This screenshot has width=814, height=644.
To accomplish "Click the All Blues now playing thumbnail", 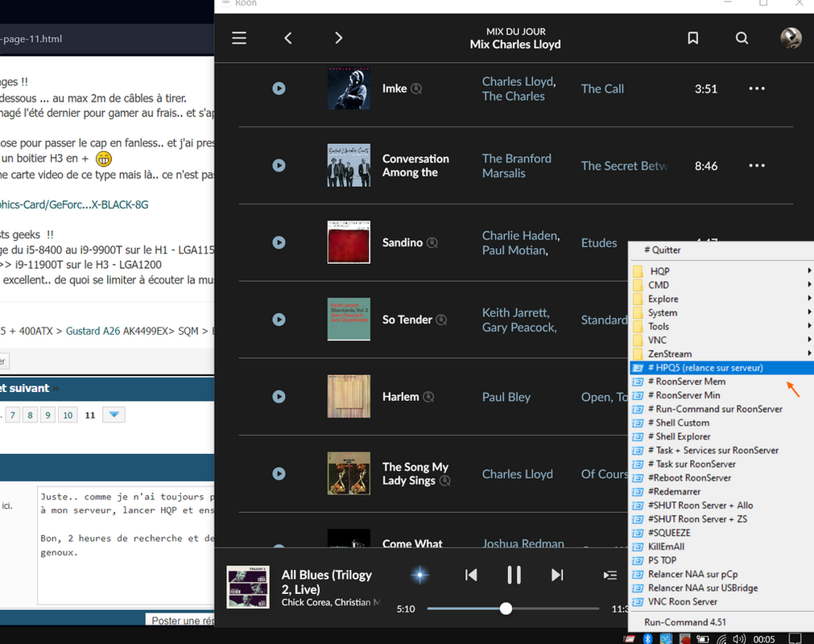I will click(x=248, y=587).
